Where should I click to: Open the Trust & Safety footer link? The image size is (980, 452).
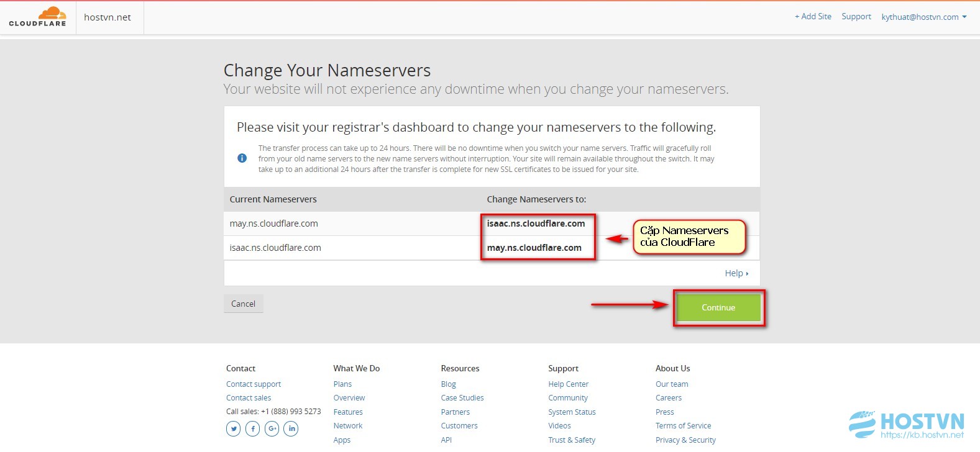point(572,440)
